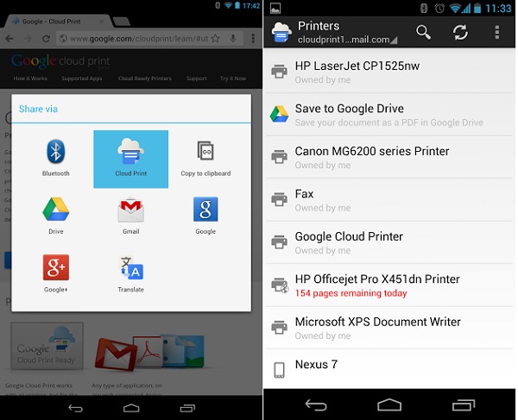Select Bluetooth in the share dialog
This screenshot has width=518, height=420.
56,156
